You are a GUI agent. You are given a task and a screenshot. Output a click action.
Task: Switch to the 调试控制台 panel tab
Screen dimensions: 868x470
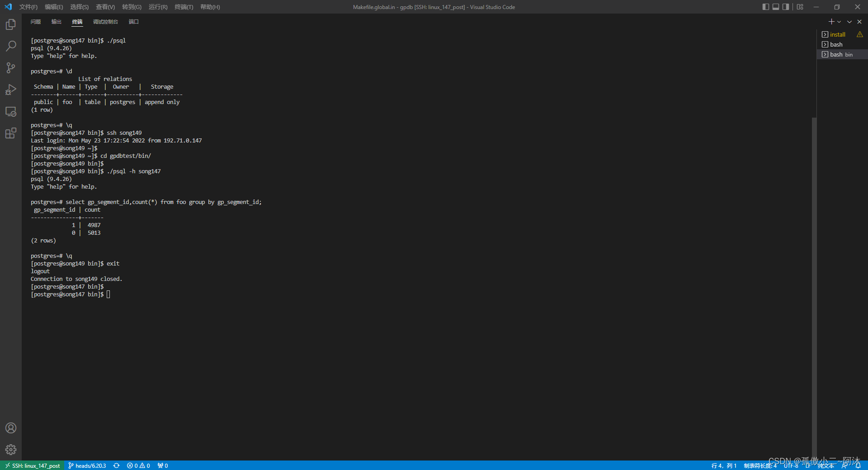(105, 22)
